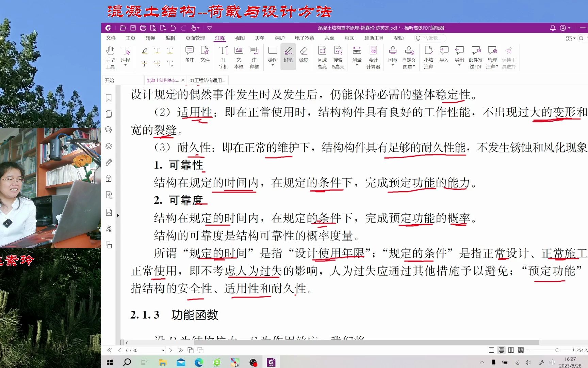Insert a 备注 (Note) comment

click(x=189, y=55)
